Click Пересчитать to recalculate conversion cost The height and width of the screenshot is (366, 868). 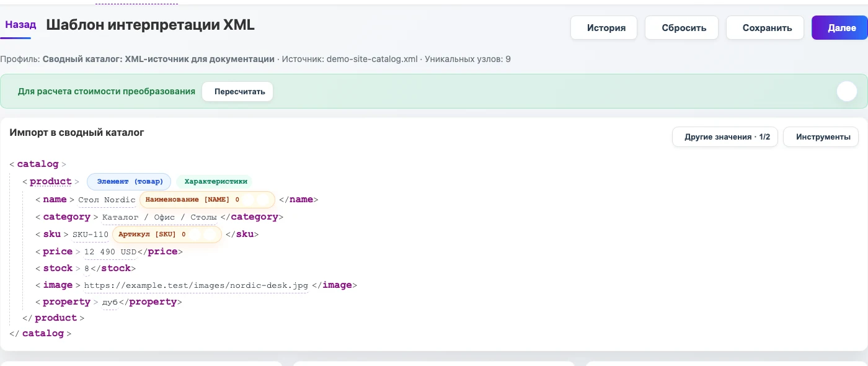click(237, 92)
